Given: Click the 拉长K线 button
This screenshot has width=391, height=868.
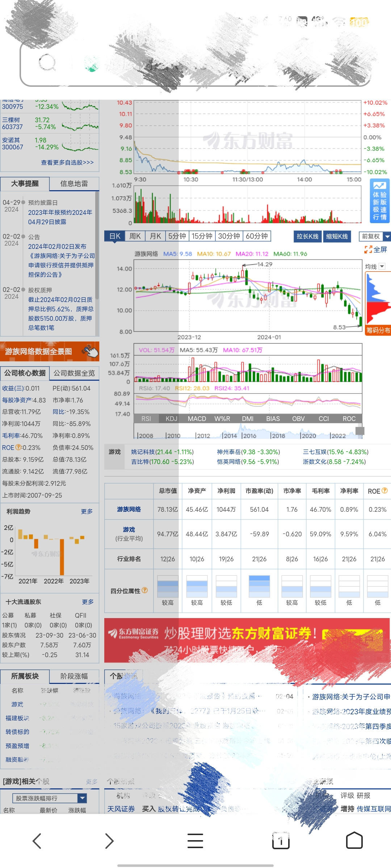Looking at the screenshot, I should [x=307, y=236].
